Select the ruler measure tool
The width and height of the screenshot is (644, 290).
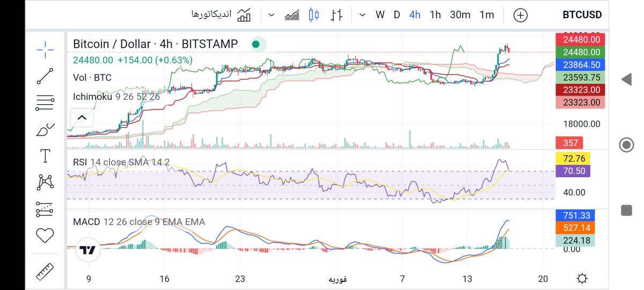pyautogui.click(x=45, y=272)
